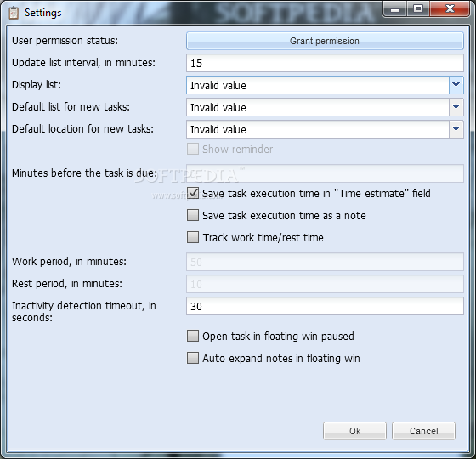Expand the Default list for new tasks dropdown
Image resolution: width=476 pixels, height=459 pixels.
click(x=456, y=107)
